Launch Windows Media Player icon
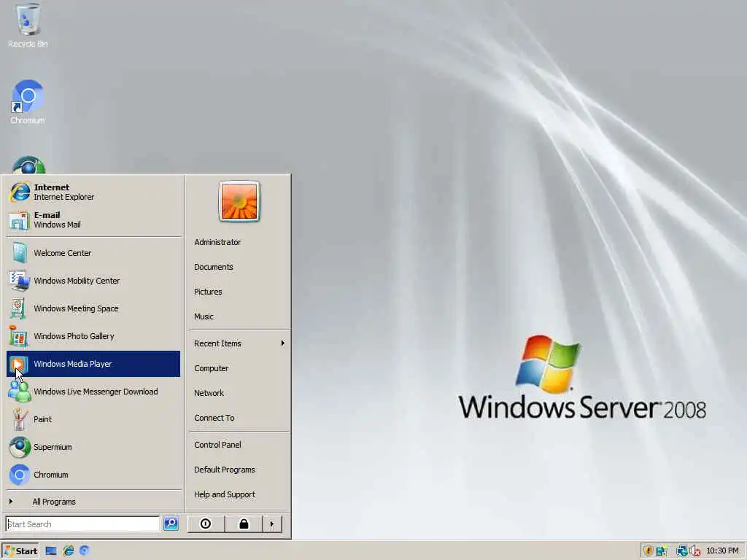 coord(19,364)
